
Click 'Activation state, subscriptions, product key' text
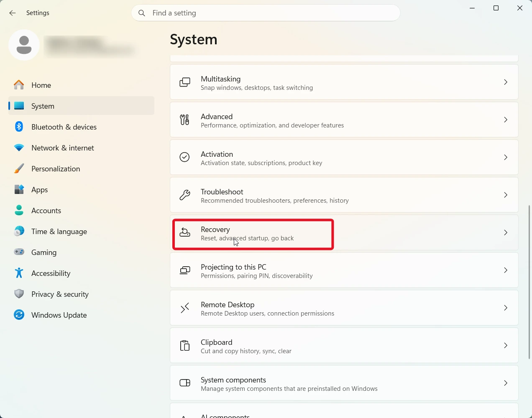tap(261, 163)
